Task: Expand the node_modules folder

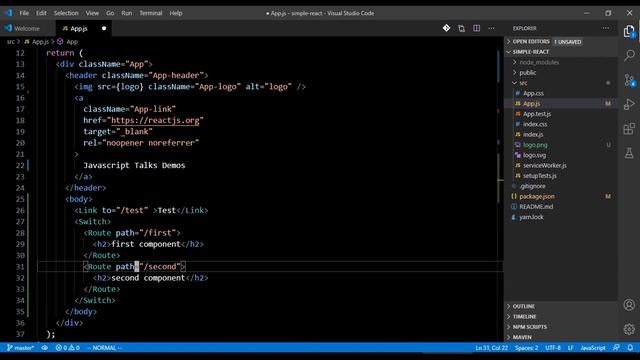Action: [x=539, y=62]
